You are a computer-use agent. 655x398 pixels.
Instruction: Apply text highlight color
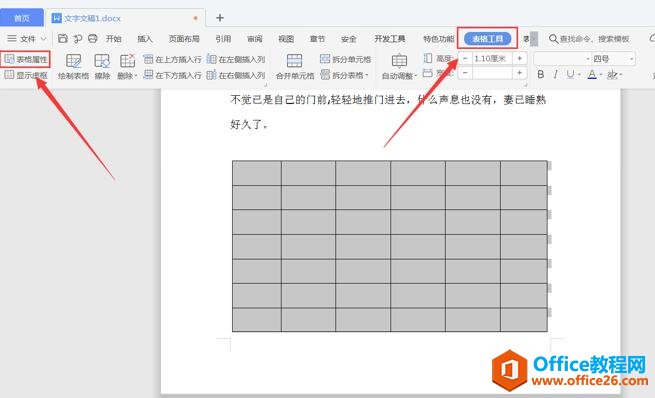point(612,74)
